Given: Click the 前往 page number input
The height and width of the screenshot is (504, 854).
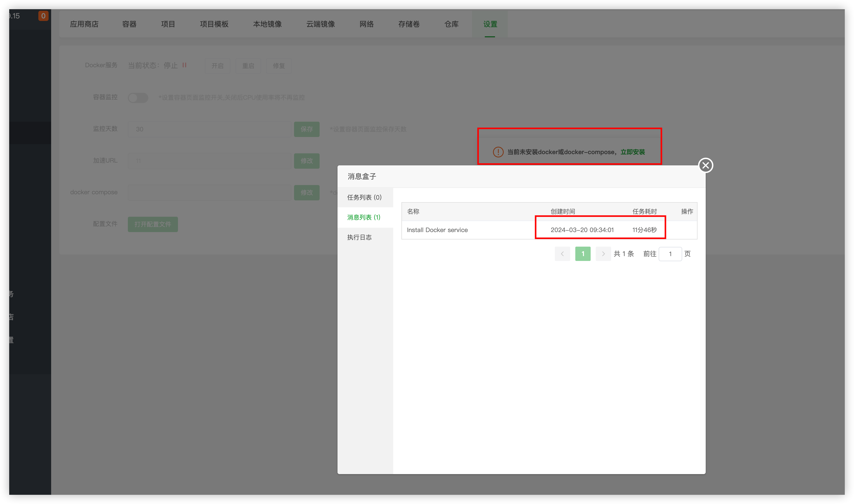Looking at the screenshot, I should click(x=670, y=254).
